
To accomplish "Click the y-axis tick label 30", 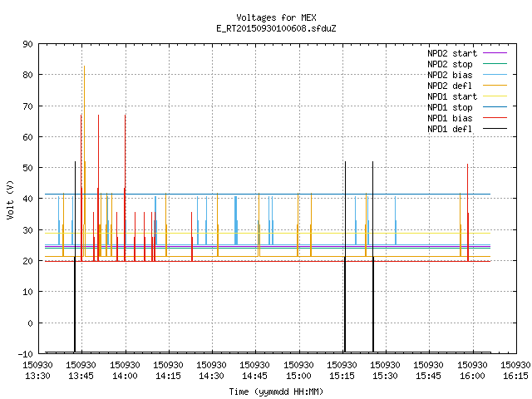I will [27, 230].
